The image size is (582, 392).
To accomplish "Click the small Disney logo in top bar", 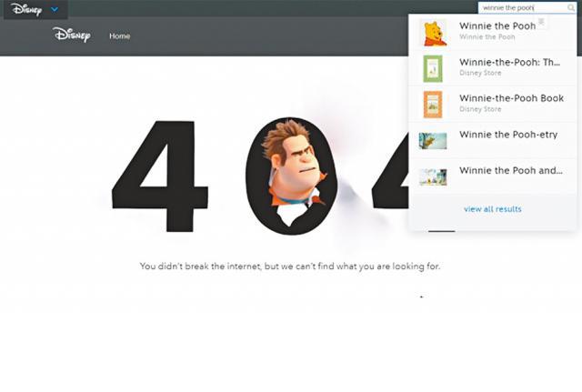I will pyautogui.click(x=26, y=9).
